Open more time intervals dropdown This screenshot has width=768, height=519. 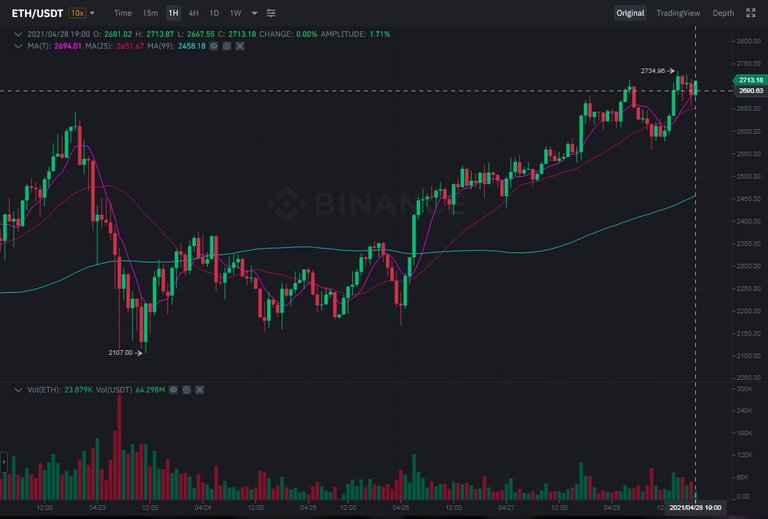point(254,13)
